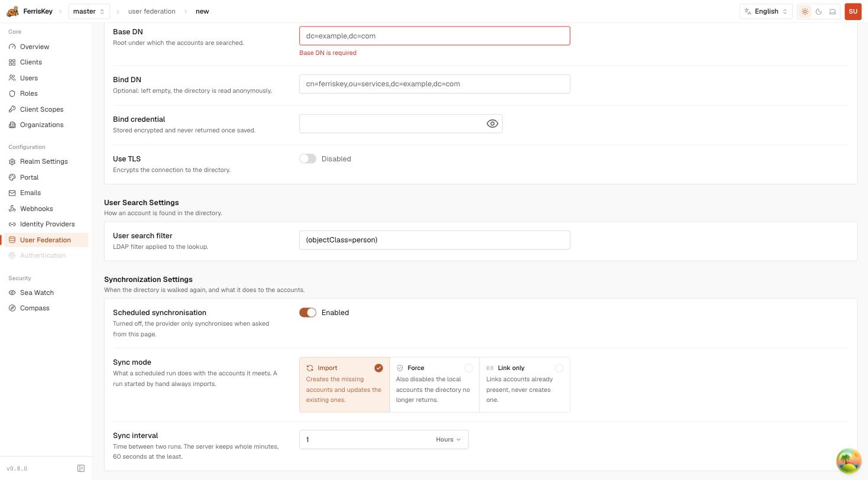Screen dimensions: 868x480
Task: Click the Roles shield icon in sidebar
Action: tap(12, 93)
